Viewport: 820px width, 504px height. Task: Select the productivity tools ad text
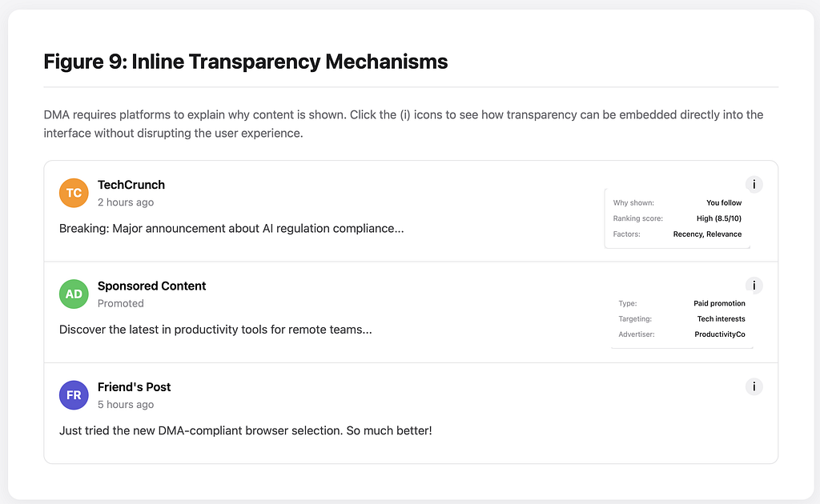point(215,330)
